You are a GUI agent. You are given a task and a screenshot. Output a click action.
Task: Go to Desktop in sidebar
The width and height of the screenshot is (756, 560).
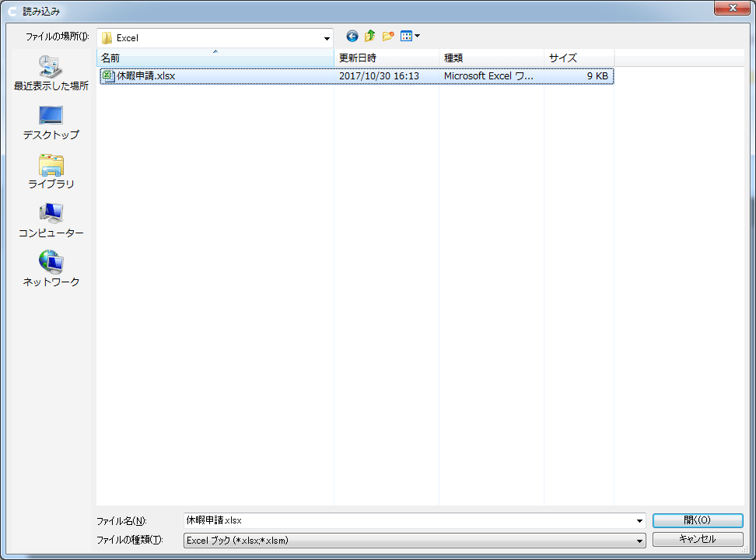[x=51, y=123]
